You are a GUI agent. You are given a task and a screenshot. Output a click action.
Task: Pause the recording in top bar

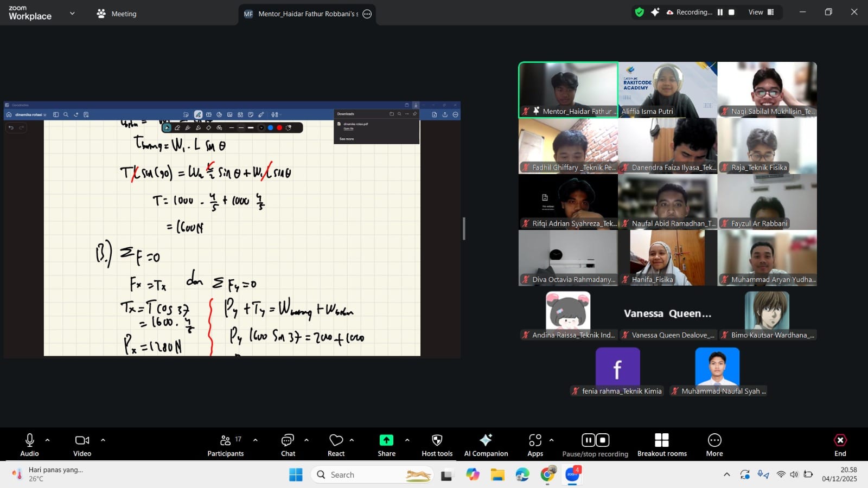pos(720,12)
